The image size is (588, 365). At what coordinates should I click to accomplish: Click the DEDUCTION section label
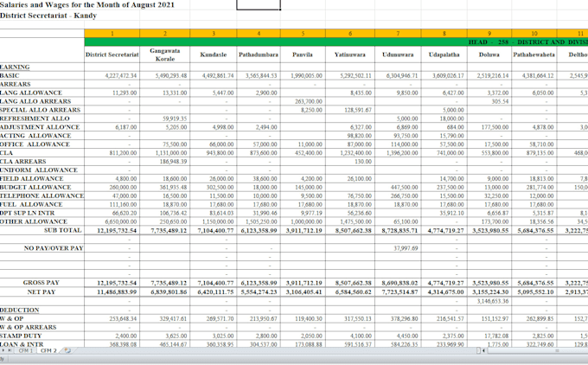[x=20, y=311]
